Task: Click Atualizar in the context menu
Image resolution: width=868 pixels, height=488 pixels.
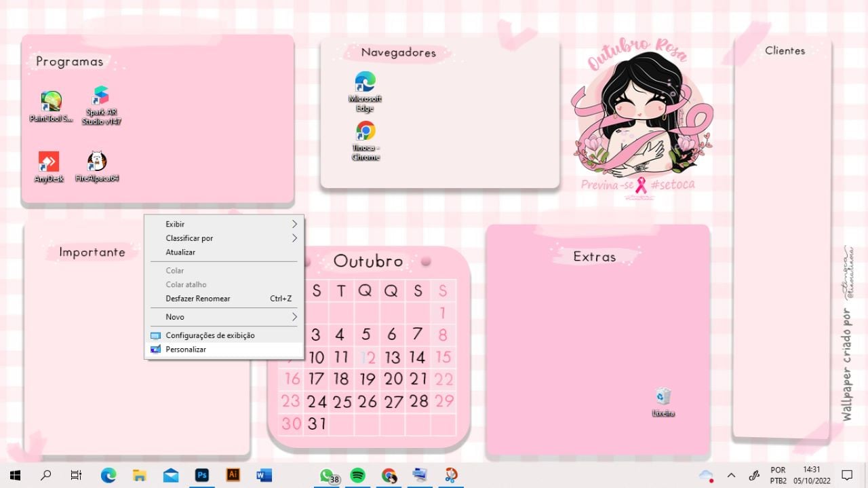Action: coord(179,252)
